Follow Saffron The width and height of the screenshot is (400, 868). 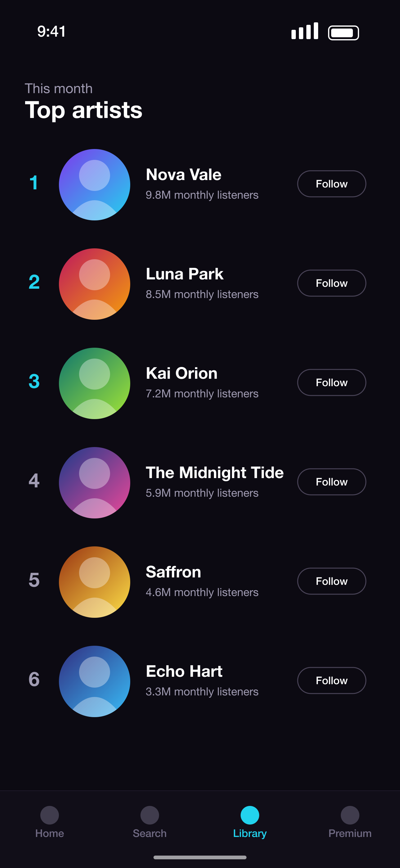332,581
